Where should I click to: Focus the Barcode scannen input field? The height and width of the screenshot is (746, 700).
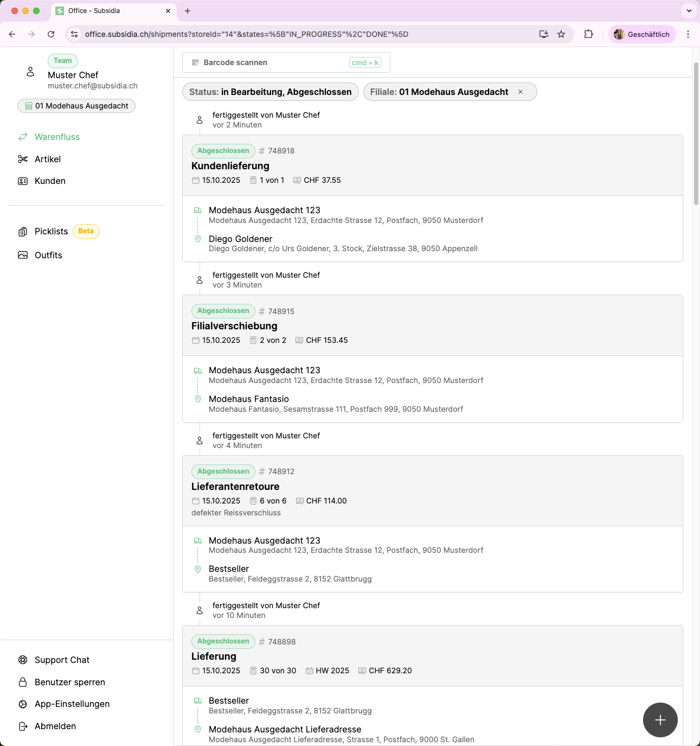click(x=271, y=62)
